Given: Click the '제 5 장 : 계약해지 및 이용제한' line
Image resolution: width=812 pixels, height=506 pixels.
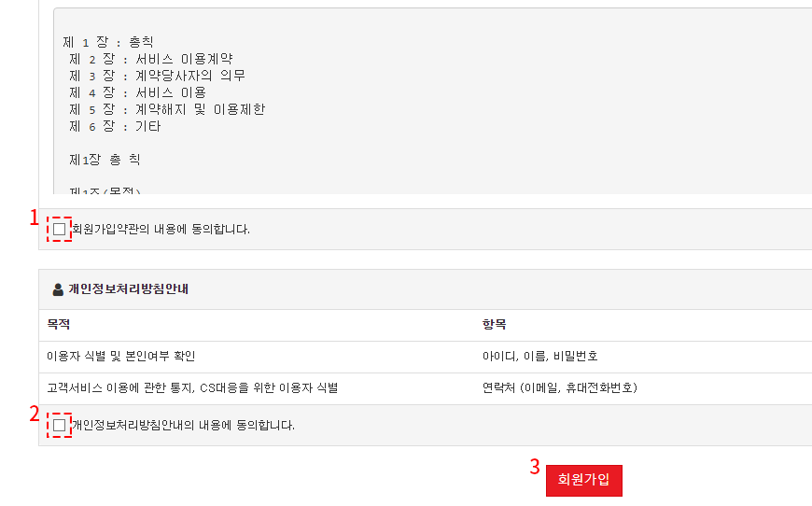Looking at the screenshot, I should pos(167,109).
